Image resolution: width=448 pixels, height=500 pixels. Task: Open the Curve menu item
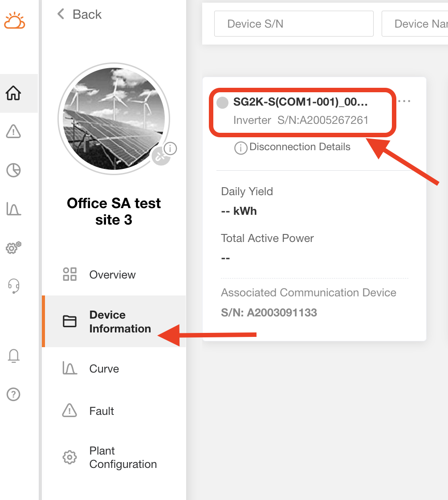point(104,369)
